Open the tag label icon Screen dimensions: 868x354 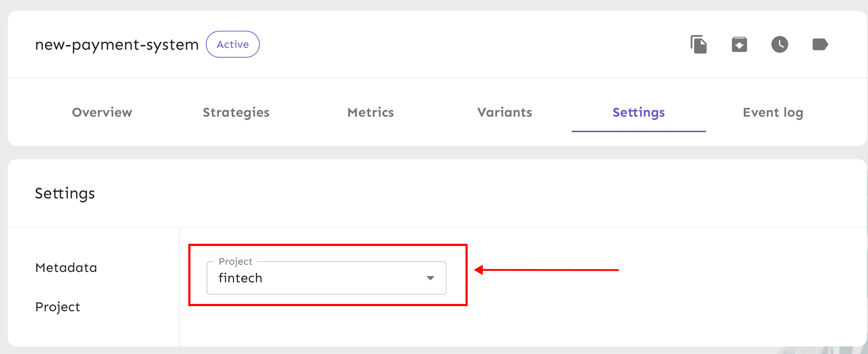click(x=820, y=45)
